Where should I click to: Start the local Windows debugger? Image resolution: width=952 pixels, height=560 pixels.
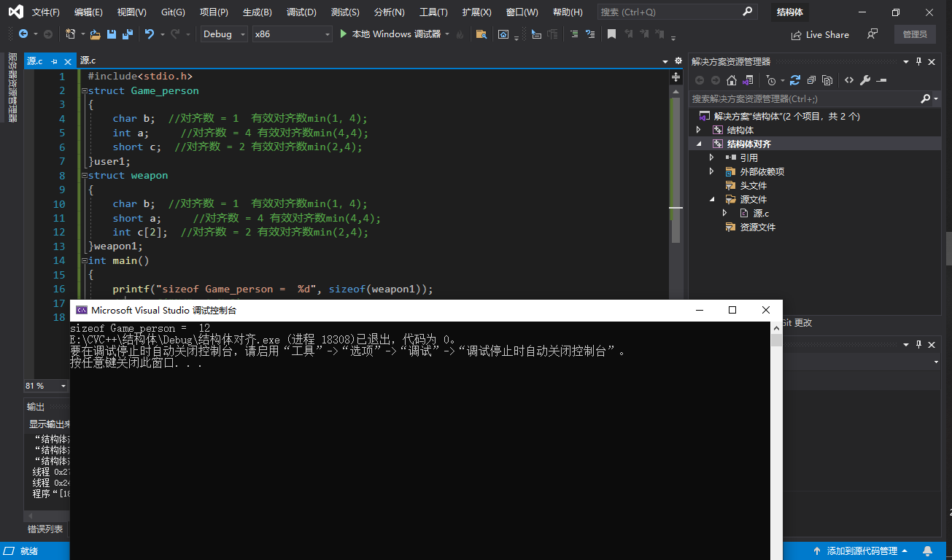point(391,34)
